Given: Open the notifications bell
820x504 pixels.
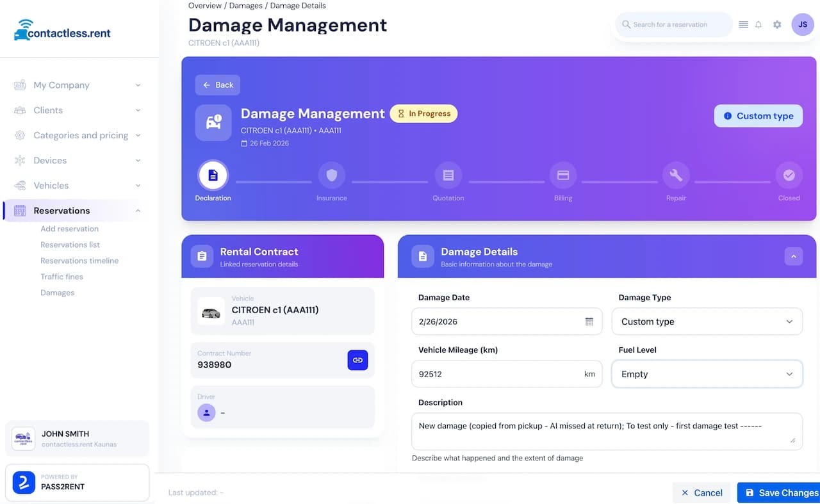Looking at the screenshot, I should [758, 24].
